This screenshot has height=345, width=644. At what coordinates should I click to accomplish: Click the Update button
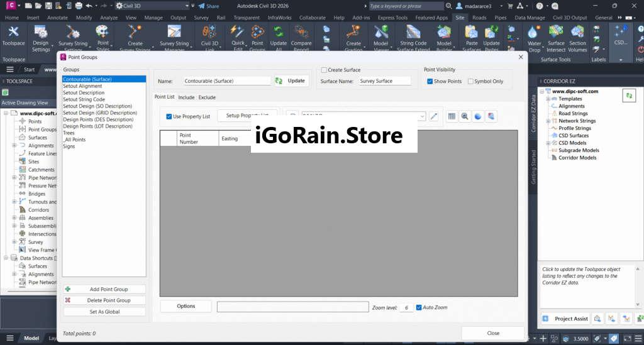tap(291, 81)
